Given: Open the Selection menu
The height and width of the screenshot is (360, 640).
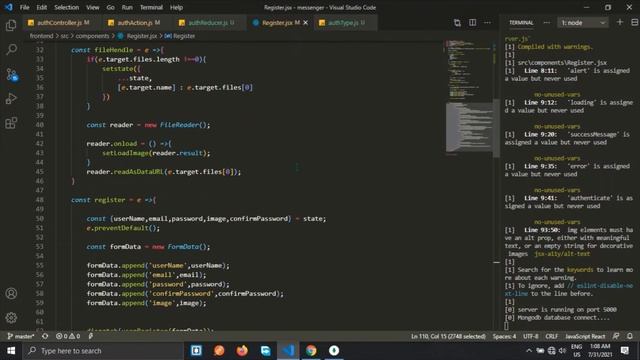Looking at the screenshot, I should (x=67, y=7).
